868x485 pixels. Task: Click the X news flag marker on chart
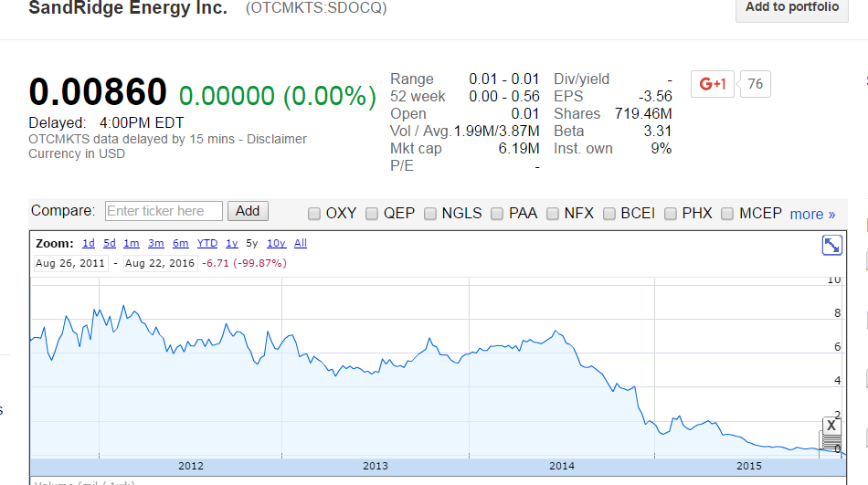(x=831, y=426)
